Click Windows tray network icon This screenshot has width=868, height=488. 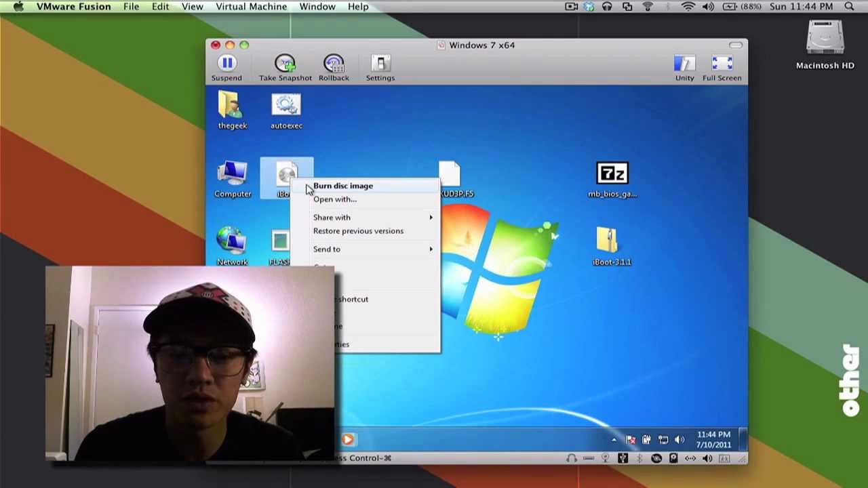(x=663, y=440)
